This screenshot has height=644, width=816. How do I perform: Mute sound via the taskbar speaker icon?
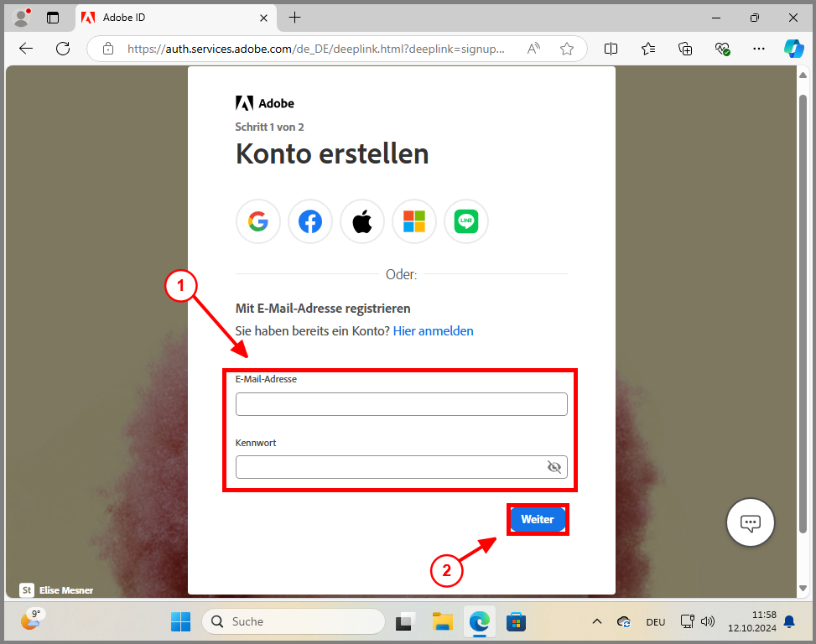709,621
